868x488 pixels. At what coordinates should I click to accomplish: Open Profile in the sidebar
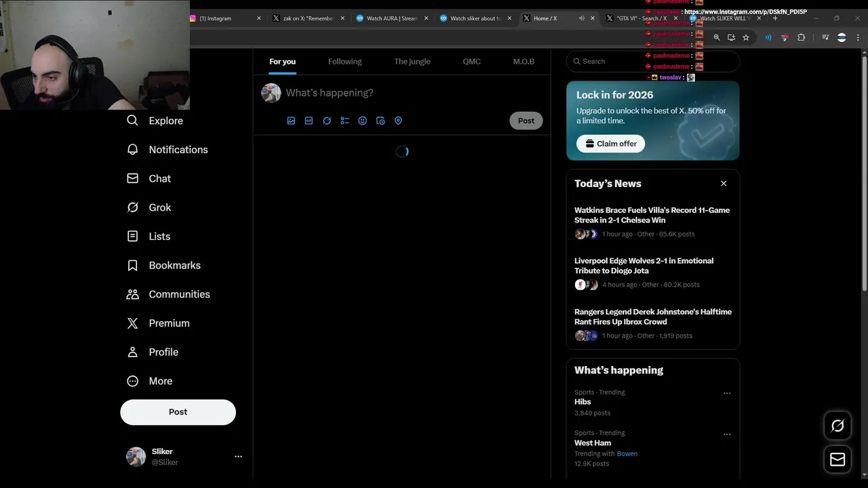point(153,352)
